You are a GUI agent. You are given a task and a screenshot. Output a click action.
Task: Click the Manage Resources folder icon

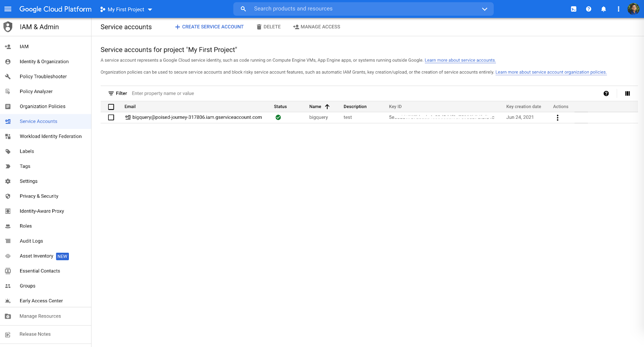pyautogui.click(x=8, y=316)
